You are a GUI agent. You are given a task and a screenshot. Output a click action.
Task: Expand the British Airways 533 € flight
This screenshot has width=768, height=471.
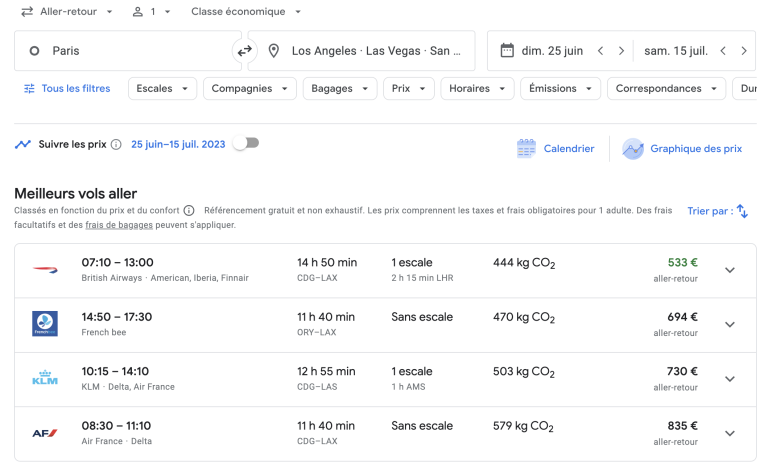(x=730, y=270)
